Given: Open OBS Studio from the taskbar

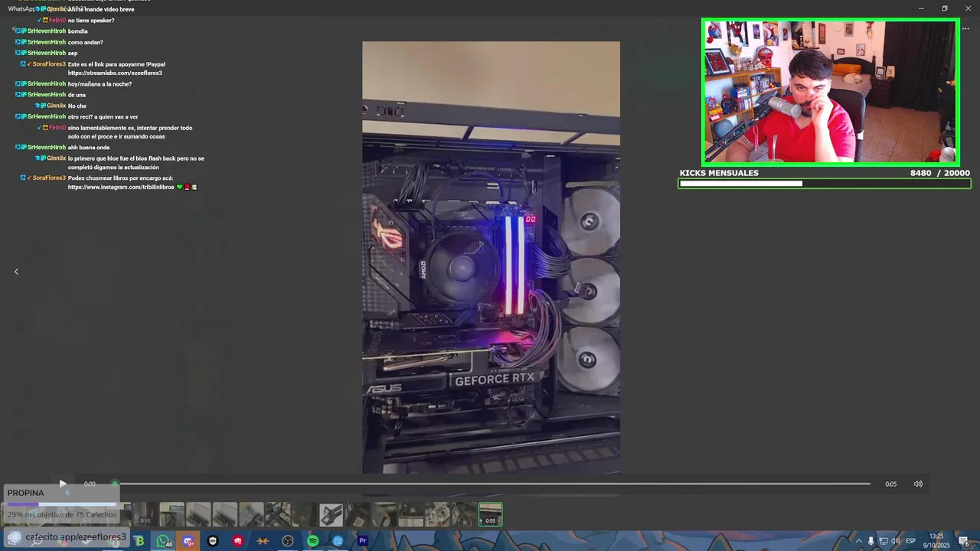Looking at the screenshot, I should tap(288, 541).
